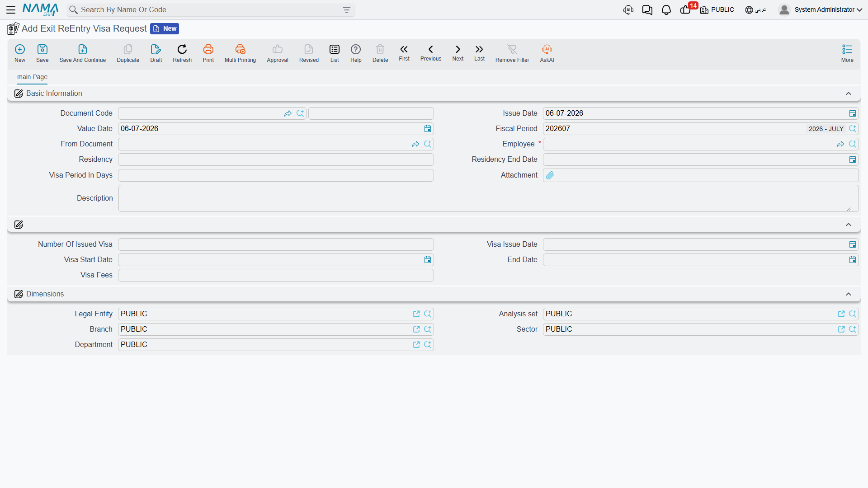Image resolution: width=868 pixels, height=488 pixels.
Task: Click the Visa Period In Days field
Action: [276, 175]
